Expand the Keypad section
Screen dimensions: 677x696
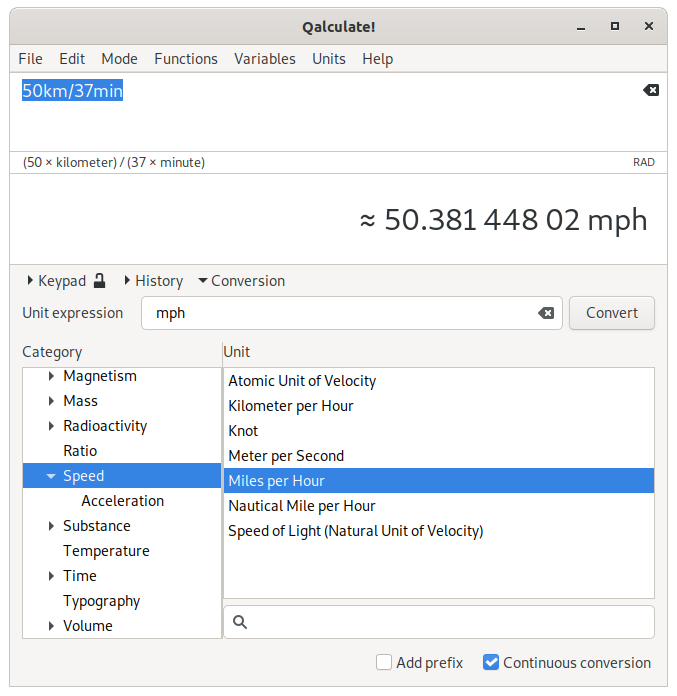(56, 281)
